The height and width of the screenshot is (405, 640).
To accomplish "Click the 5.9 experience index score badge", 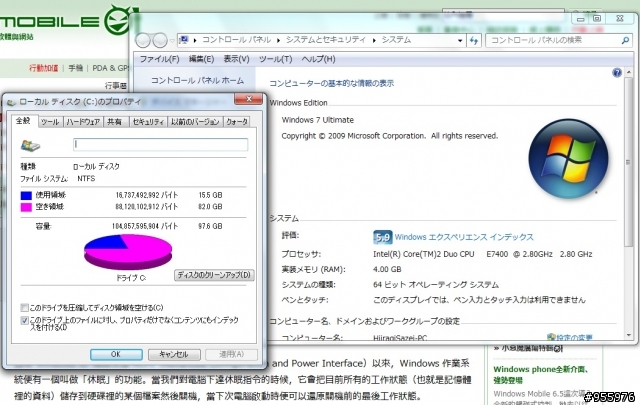I will (382, 237).
